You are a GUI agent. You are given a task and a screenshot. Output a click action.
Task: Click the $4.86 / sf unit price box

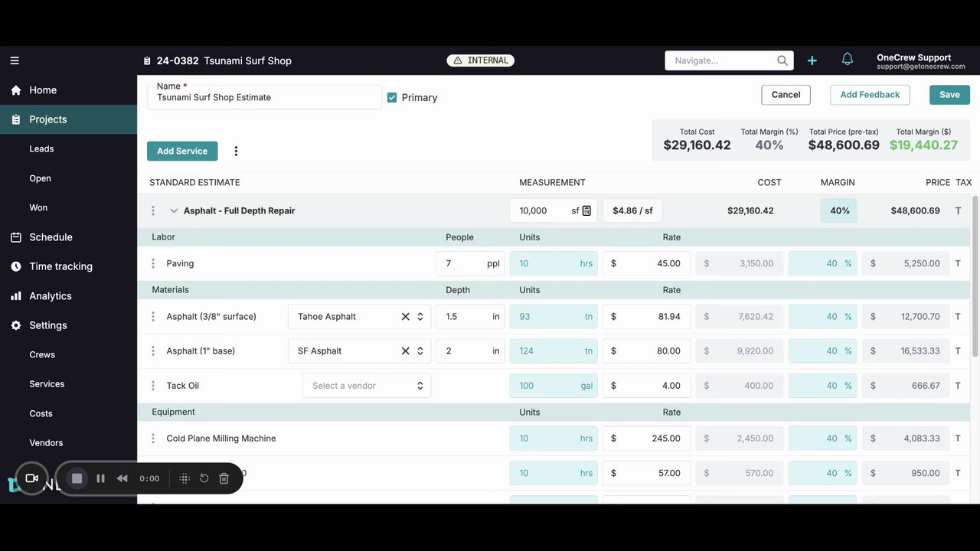point(632,210)
